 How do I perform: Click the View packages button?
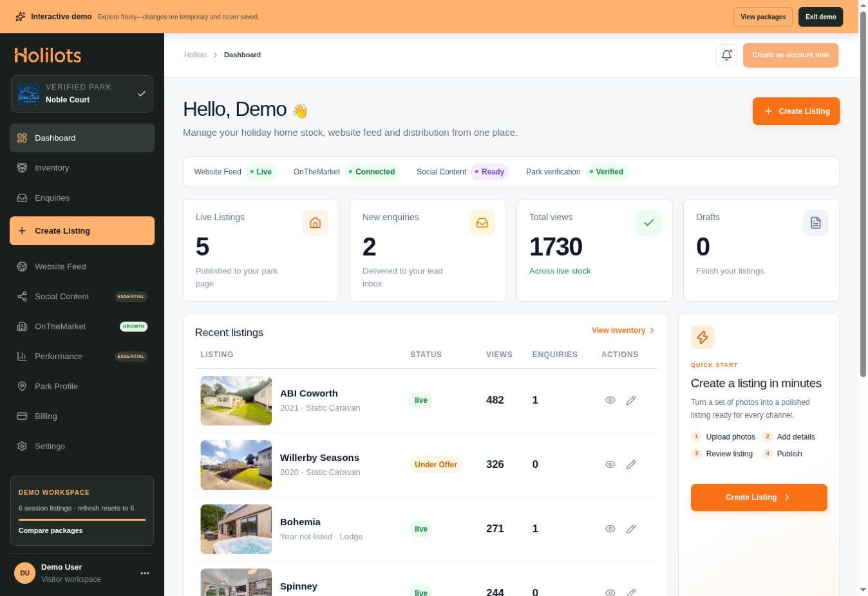[763, 17]
